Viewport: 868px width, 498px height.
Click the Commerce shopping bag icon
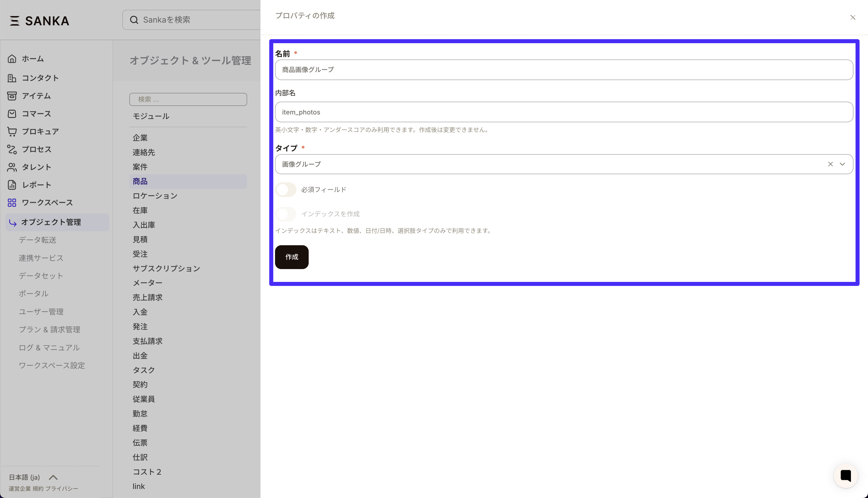(12, 113)
